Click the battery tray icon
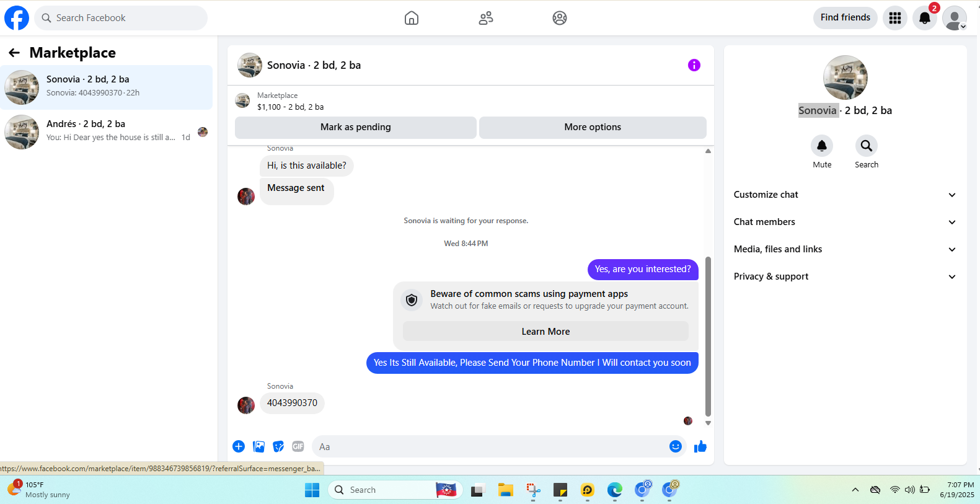The height and width of the screenshot is (504, 980). tap(925, 490)
